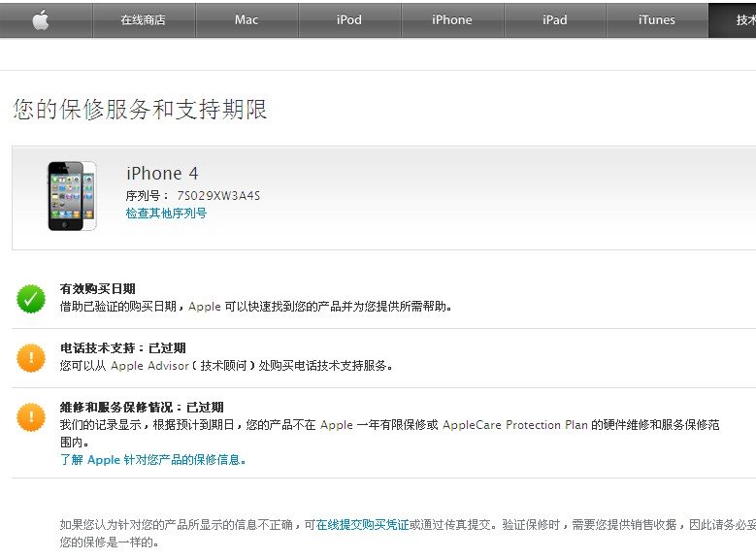Click the orange warning icon beside 维修和服务保修情况
756x559 pixels.
point(31,416)
